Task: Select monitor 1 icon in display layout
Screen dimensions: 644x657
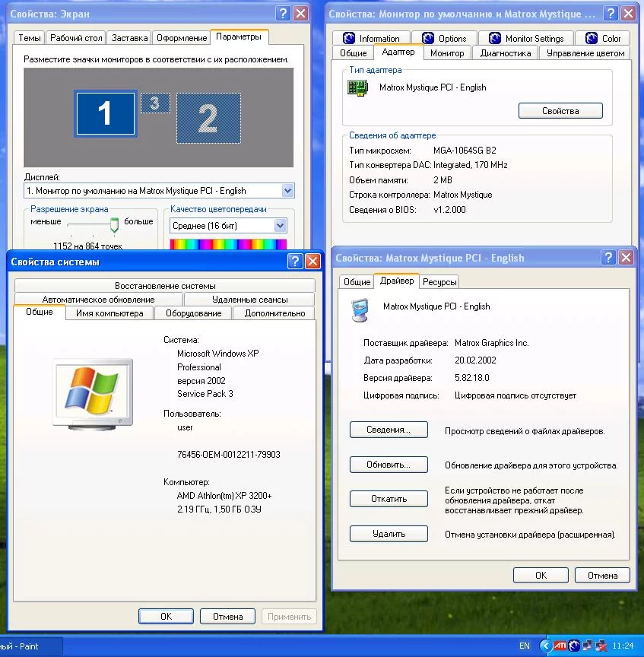Action: pos(106,113)
